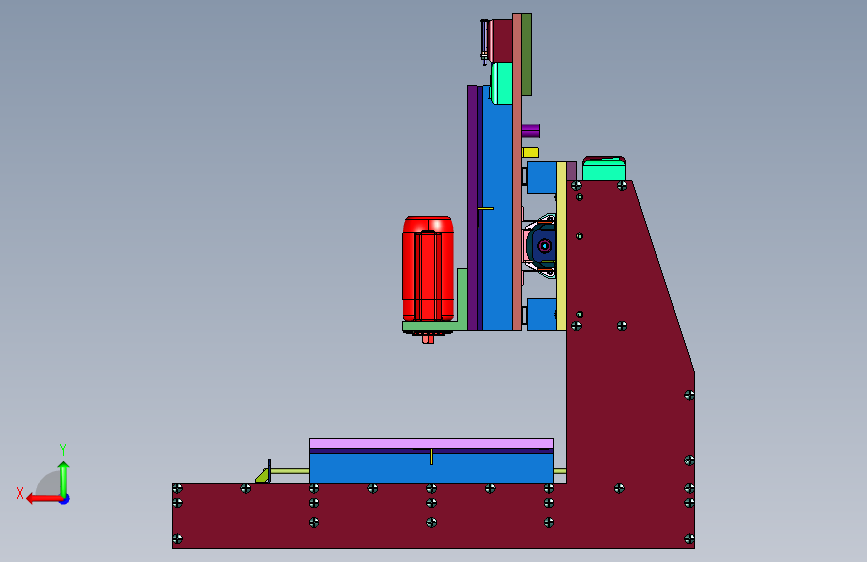This screenshot has width=867, height=562.
Task: Select the cyan block on top of maroon column
Action: (604, 169)
